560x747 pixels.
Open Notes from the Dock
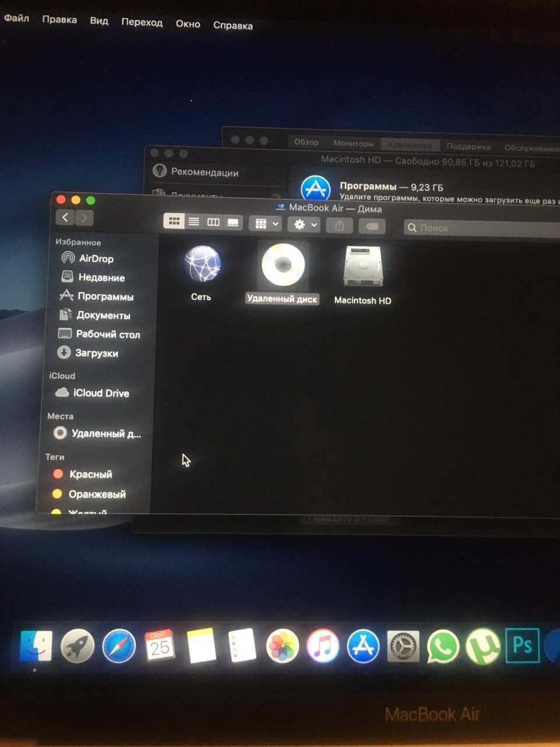[x=201, y=646]
